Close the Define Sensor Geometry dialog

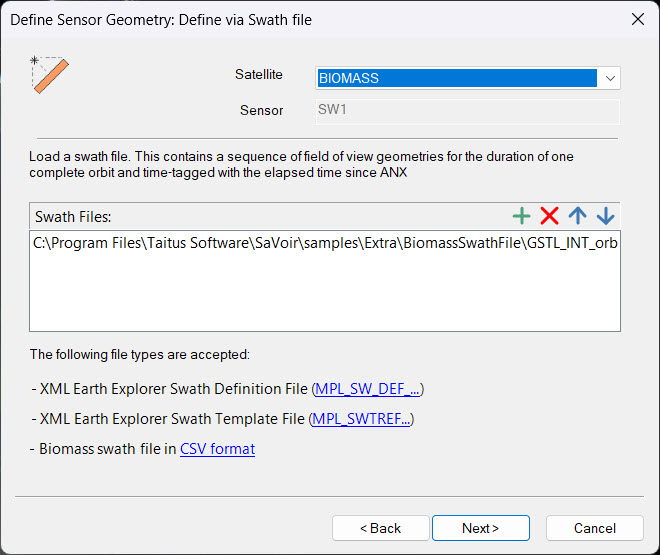coord(637,18)
